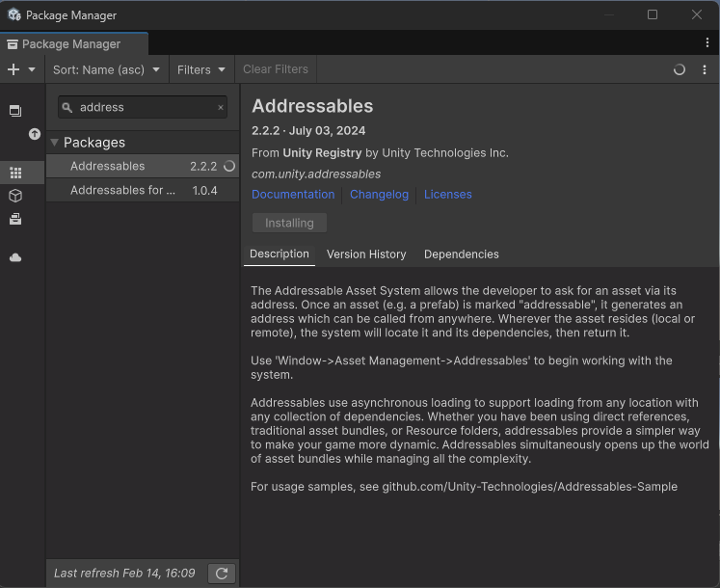Click the com.unity.addressables package ID text
Image resolution: width=720 pixels, height=588 pixels.
point(316,174)
